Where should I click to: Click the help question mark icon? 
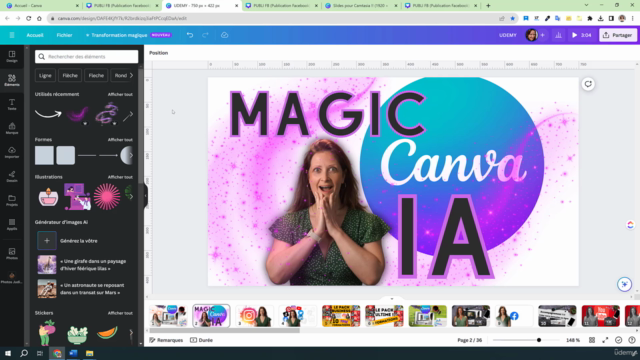632,340
